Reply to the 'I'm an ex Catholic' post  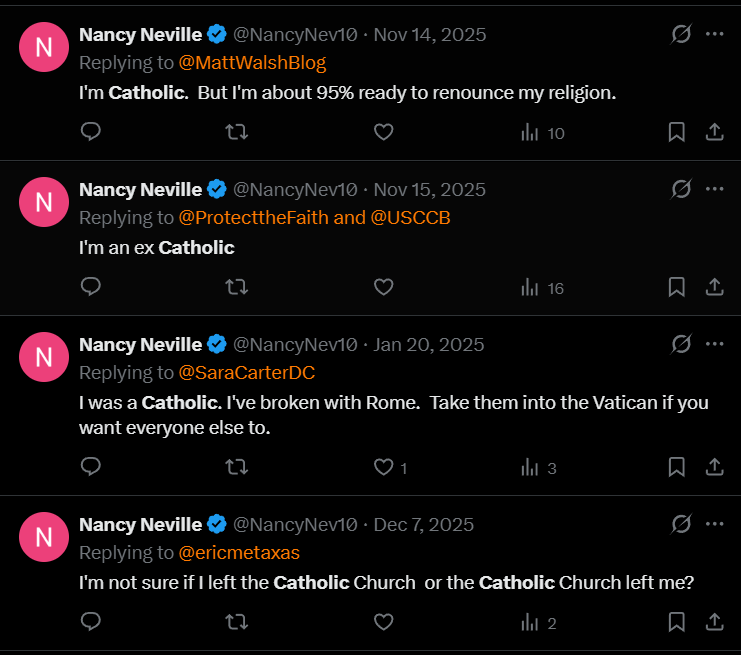pyautogui.click(x=91, y=287)
